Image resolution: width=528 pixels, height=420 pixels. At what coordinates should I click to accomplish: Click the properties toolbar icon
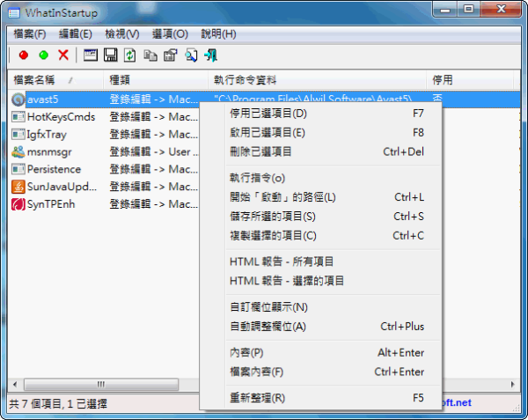pyautogui.click(x=171, y=55)
